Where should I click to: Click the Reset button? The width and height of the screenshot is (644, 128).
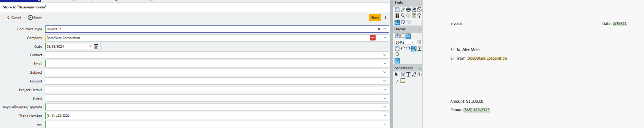point(34,18)
